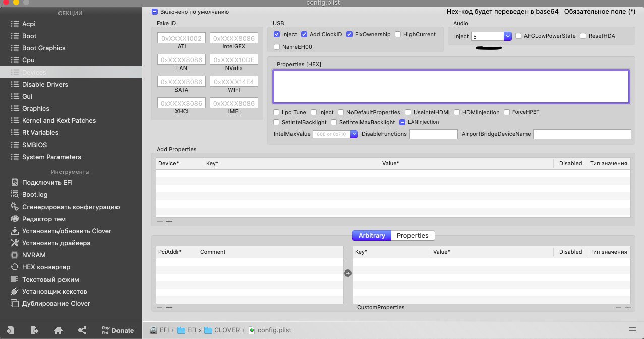Uncheck FixOwnership checkbox
The height and width of the screenshot is (339, 644).
[349, 34]
